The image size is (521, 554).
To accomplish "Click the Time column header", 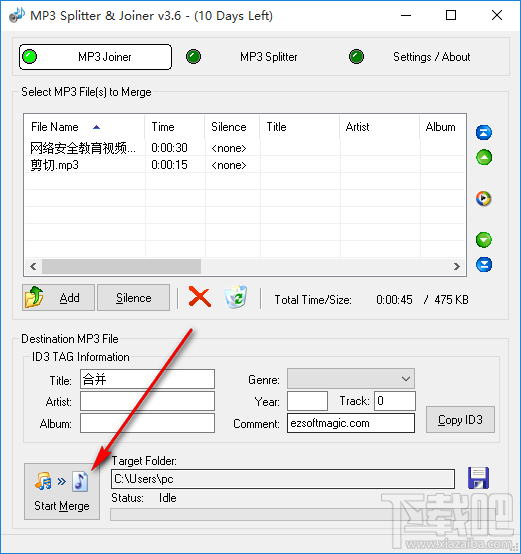I will 174,127.
